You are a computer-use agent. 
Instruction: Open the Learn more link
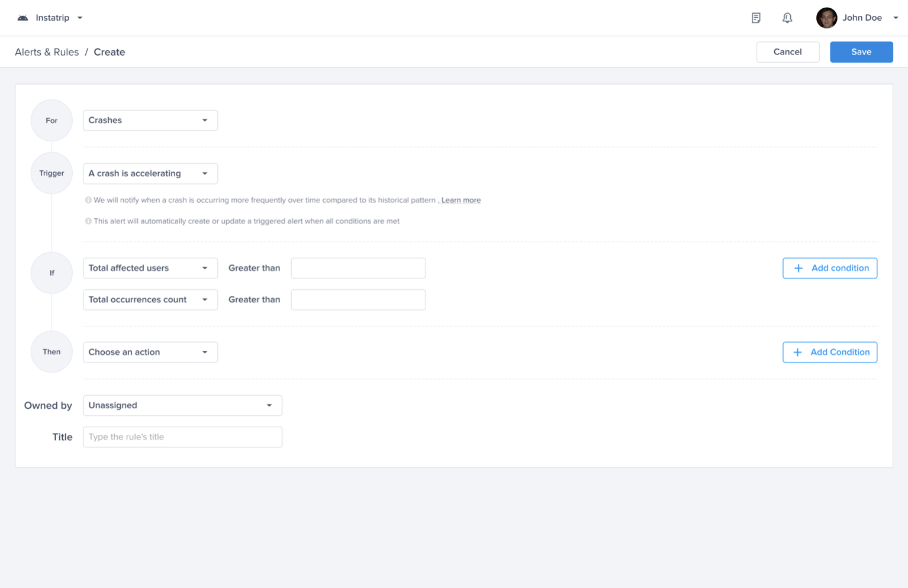tap(461, 200)
